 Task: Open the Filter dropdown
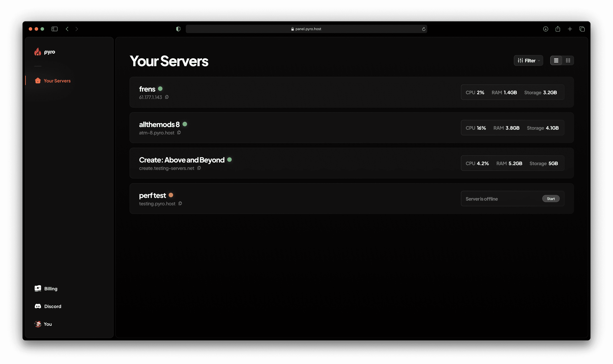pos(528,61)
